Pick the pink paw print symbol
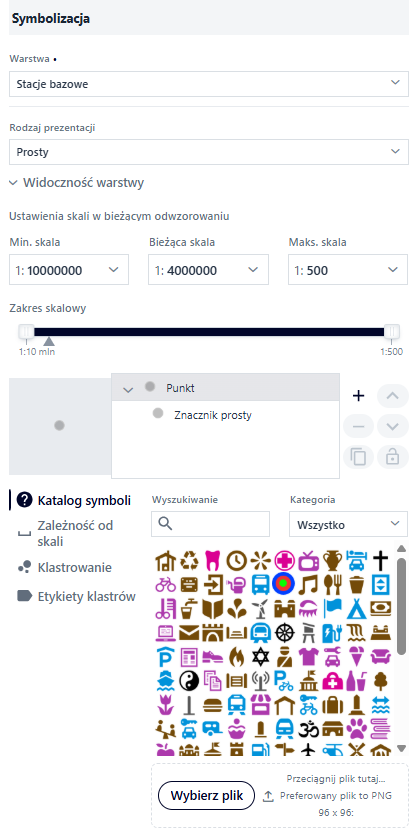The height and width of the screenshot is (834, 410). pos(356,728)
